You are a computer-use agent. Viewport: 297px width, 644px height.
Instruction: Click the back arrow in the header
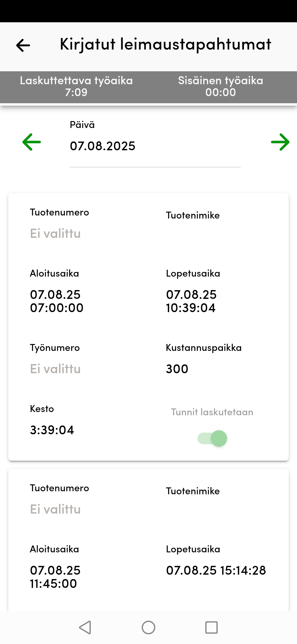point(23,45)
